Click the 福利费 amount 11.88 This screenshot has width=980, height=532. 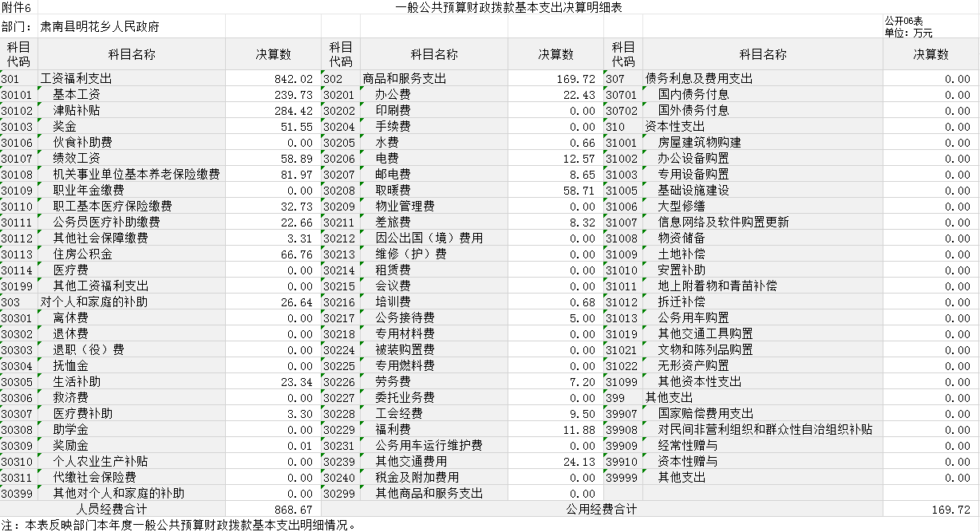[x=555, y=429]
